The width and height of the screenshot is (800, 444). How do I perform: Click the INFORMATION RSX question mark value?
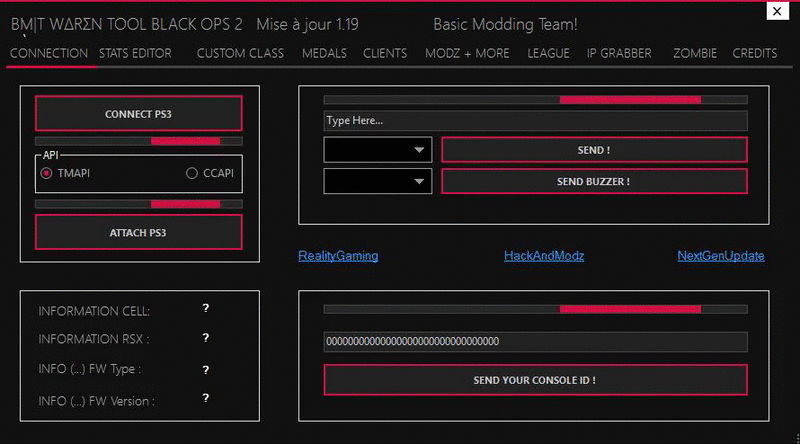tap(206, 337)
